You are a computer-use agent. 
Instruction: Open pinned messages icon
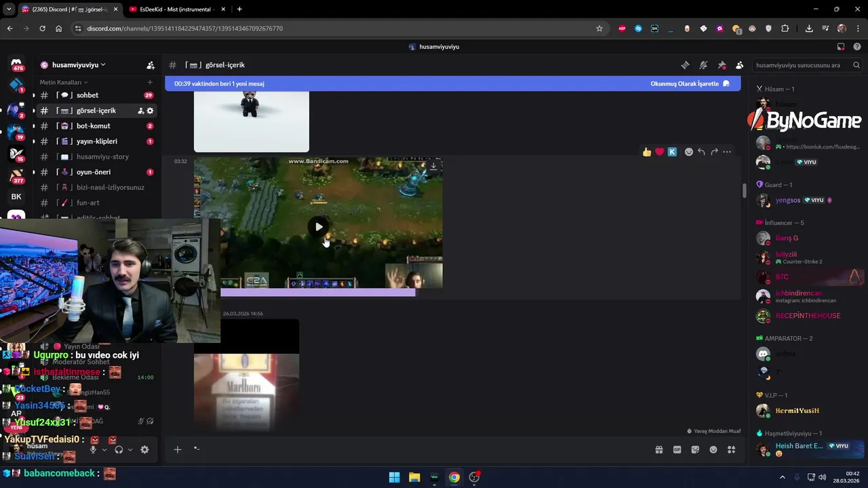click(x=722, y=65)
